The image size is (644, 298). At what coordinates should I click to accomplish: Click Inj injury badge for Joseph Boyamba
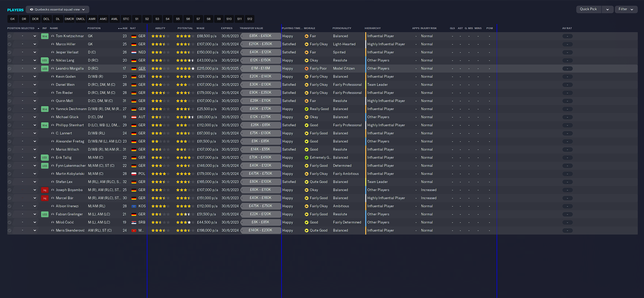point(45,190)
